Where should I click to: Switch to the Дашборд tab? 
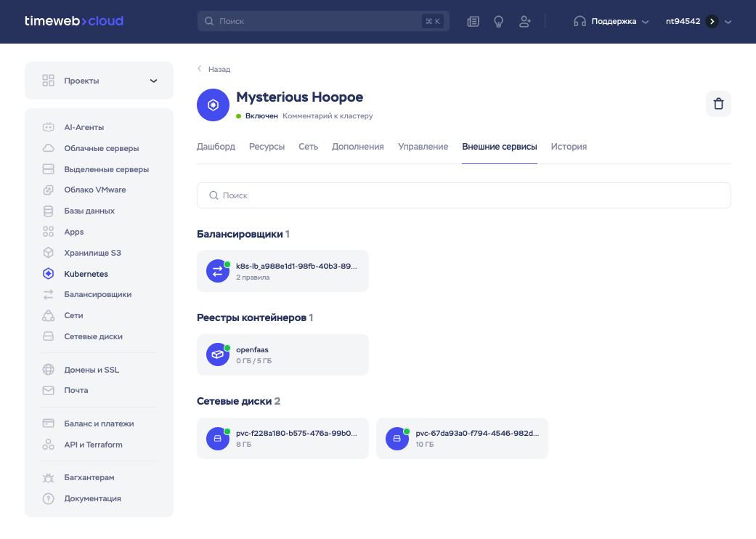pyautogui.click(x=216, y=147)
